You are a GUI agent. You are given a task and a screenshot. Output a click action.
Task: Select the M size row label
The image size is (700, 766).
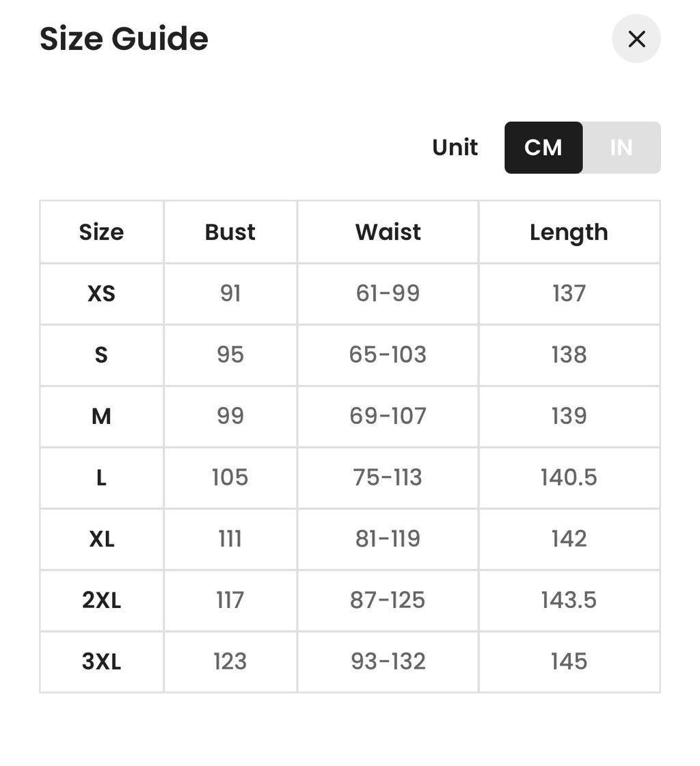point(102,417)
